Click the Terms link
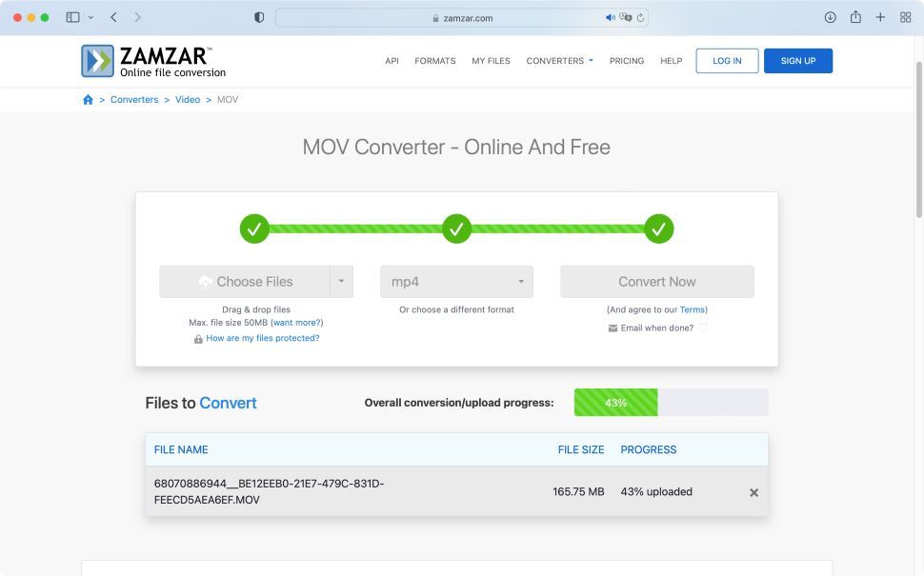 [693, 308]
